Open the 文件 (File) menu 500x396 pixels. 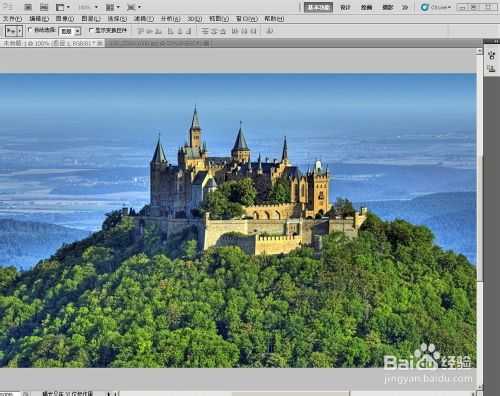(x=12, y=19)
